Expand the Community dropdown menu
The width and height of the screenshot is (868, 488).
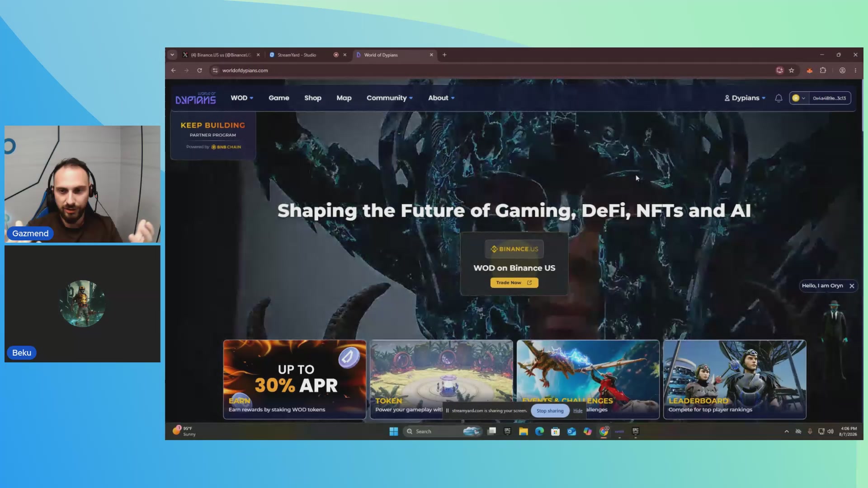click(390, 98)
